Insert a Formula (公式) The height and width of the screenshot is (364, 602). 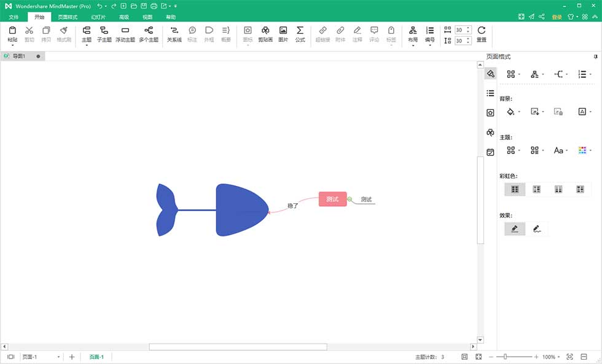click(300, 34)
